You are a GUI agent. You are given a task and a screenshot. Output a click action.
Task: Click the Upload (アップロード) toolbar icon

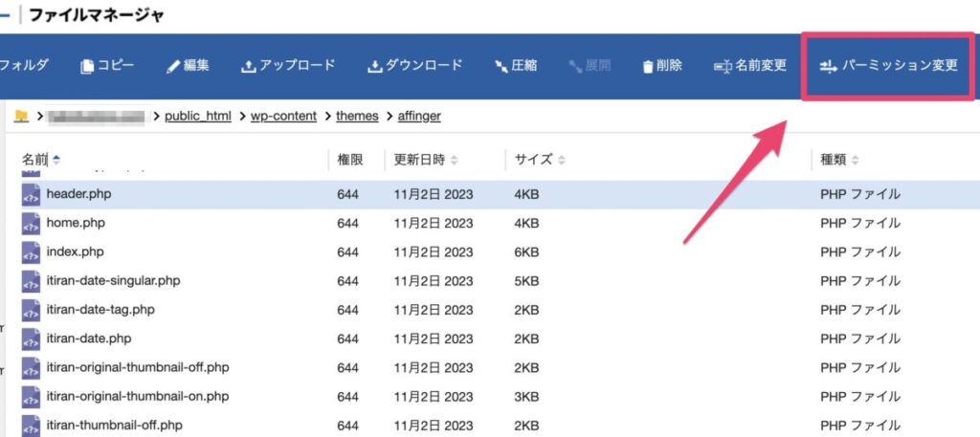coord(248,66)
